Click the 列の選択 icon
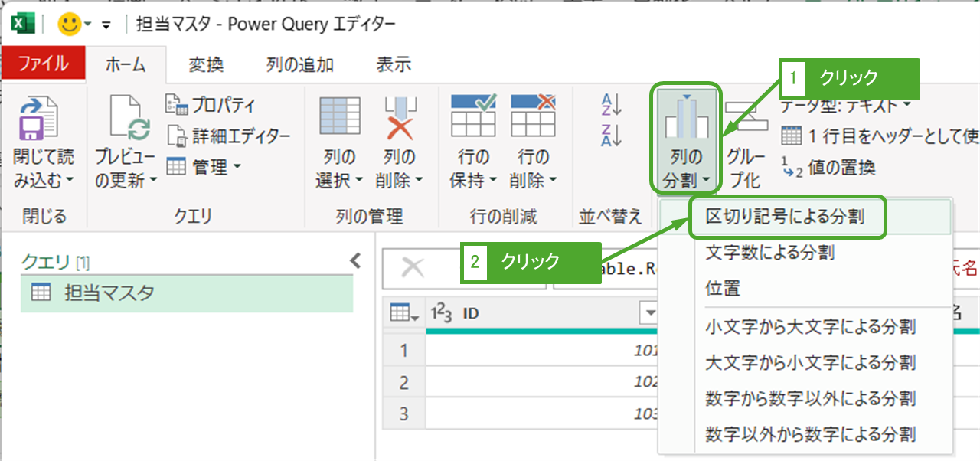 (x=339, y=119)
